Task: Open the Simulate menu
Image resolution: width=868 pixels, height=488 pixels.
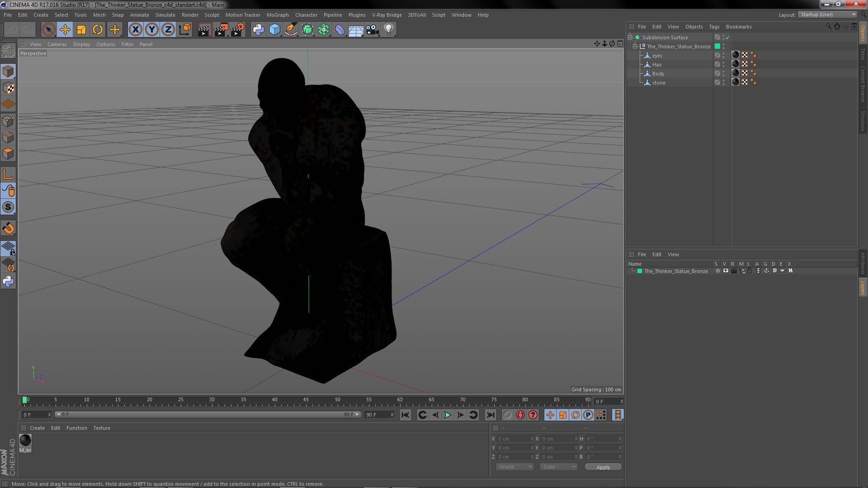Action: tap(165, 15)
